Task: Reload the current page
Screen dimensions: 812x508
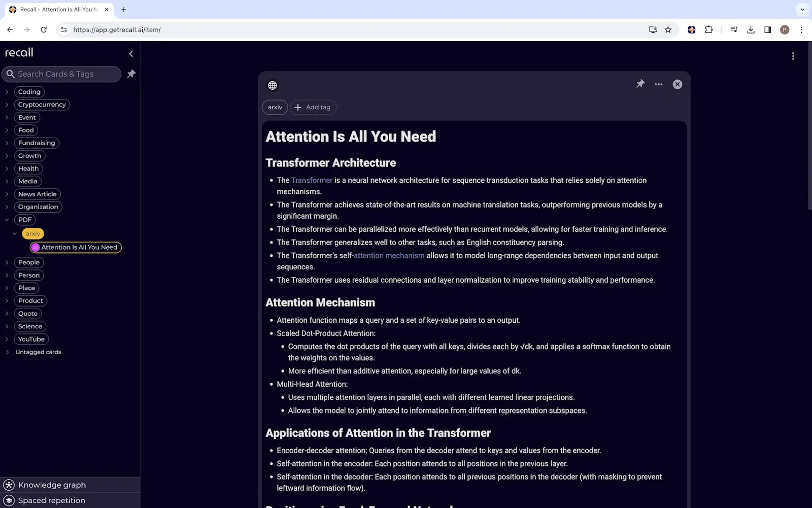Action: tap(44, 30)
